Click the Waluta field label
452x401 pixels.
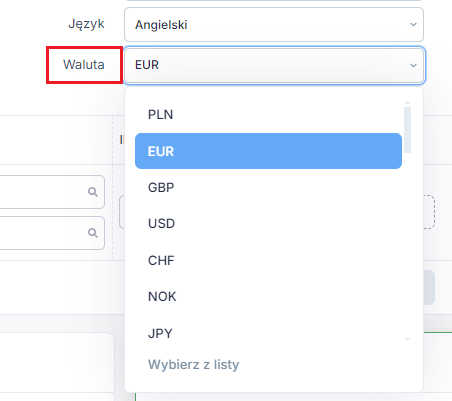coord(84,65)
